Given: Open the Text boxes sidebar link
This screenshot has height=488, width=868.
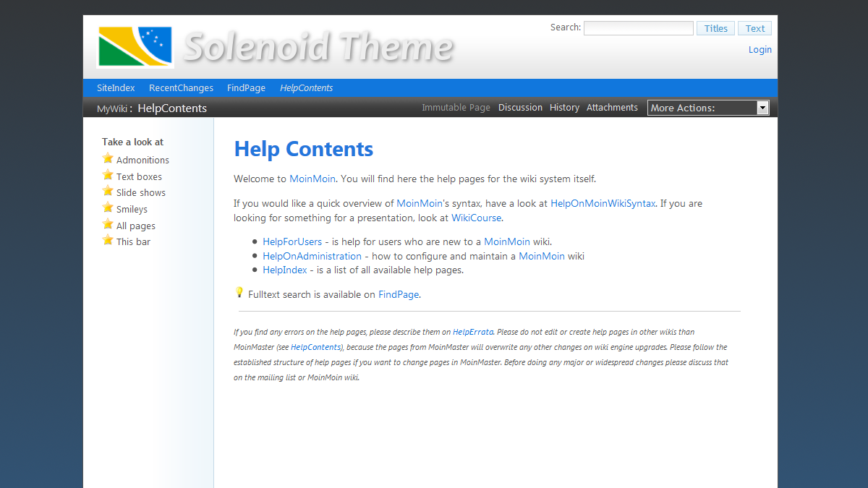Looking at the screenshot, I should [139, 176].
